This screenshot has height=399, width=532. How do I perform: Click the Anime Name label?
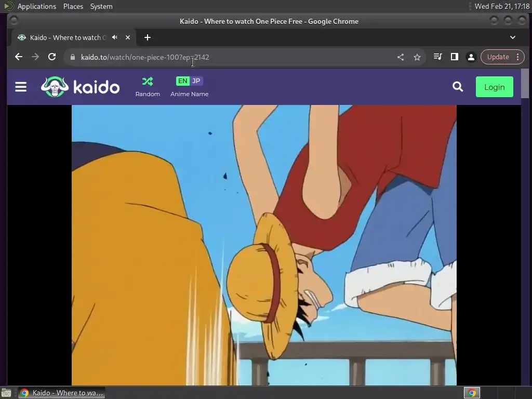coord(189,94)
